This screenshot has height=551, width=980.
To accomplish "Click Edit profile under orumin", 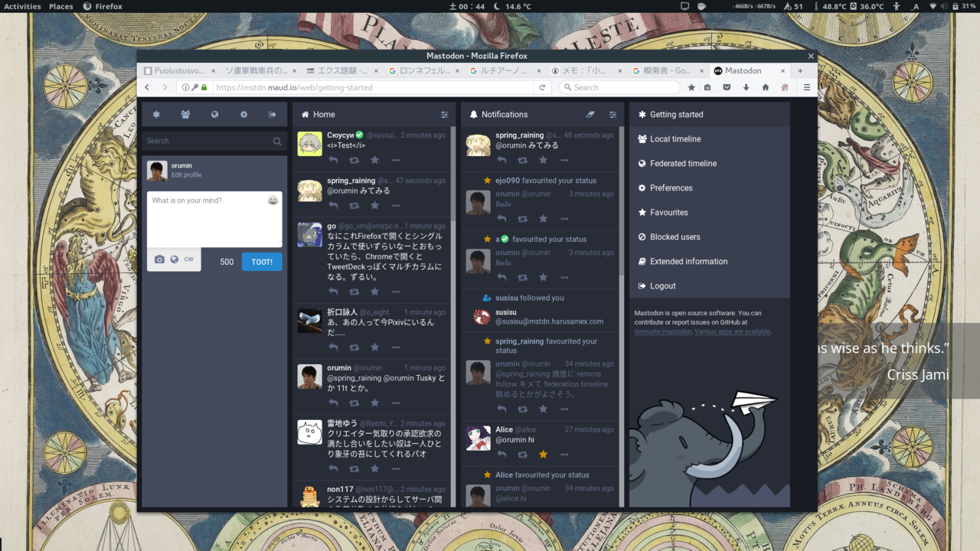I will tap(186, 175).
